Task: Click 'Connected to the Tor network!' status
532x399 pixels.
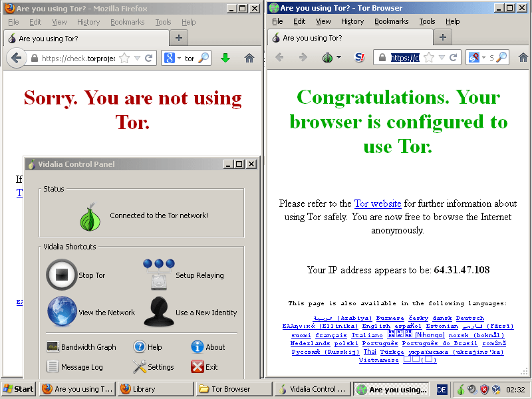Action: tap(159, 215)
